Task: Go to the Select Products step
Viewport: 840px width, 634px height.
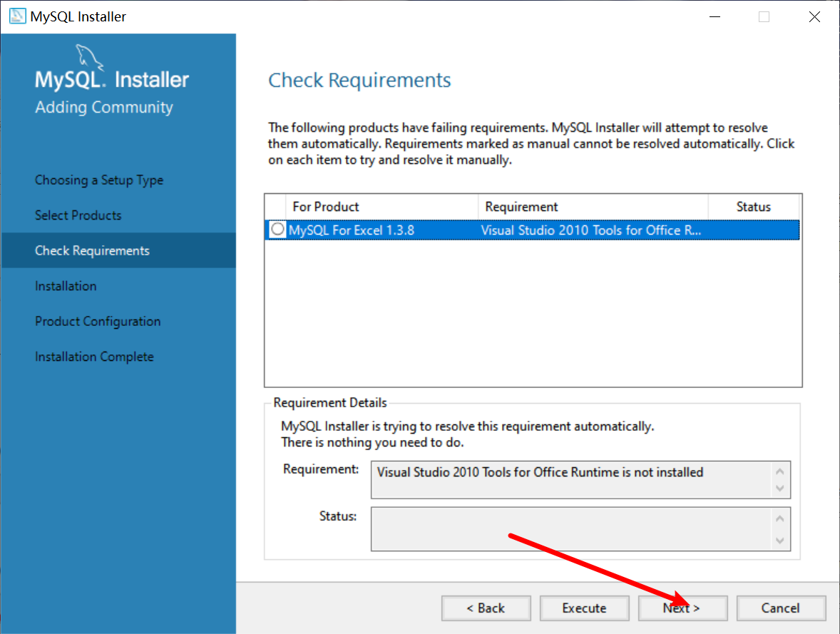Action: pos(78,215)
